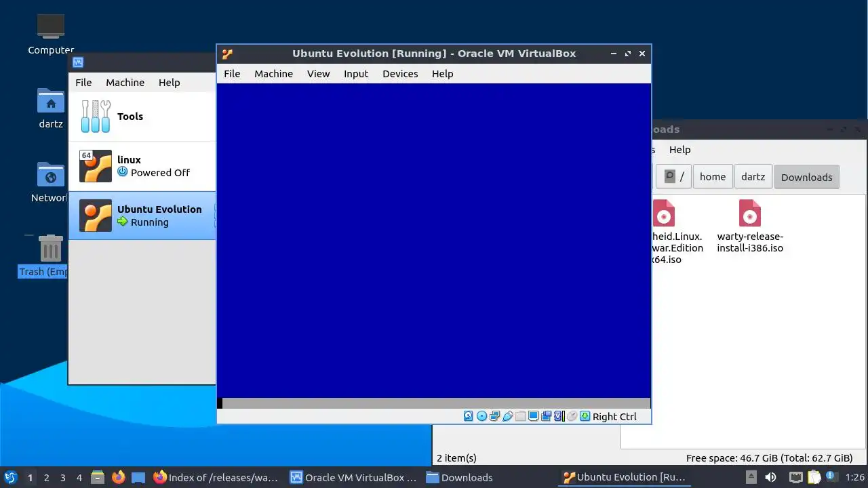This screenshot has width=868, height=488.
Task: Select the linux powered-off VM entry
Action: click(142, 166)
